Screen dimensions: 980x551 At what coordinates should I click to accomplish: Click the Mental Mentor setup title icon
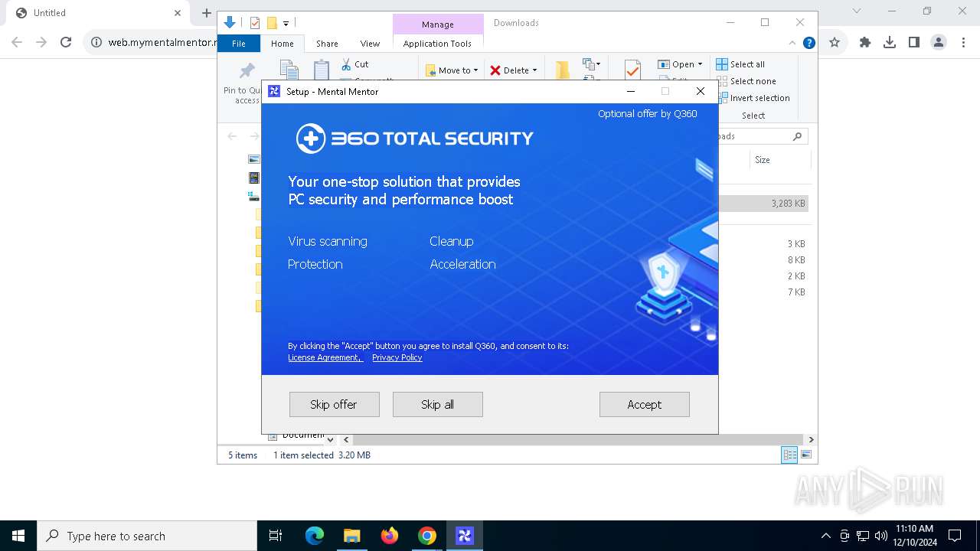(x=274, y=91)
